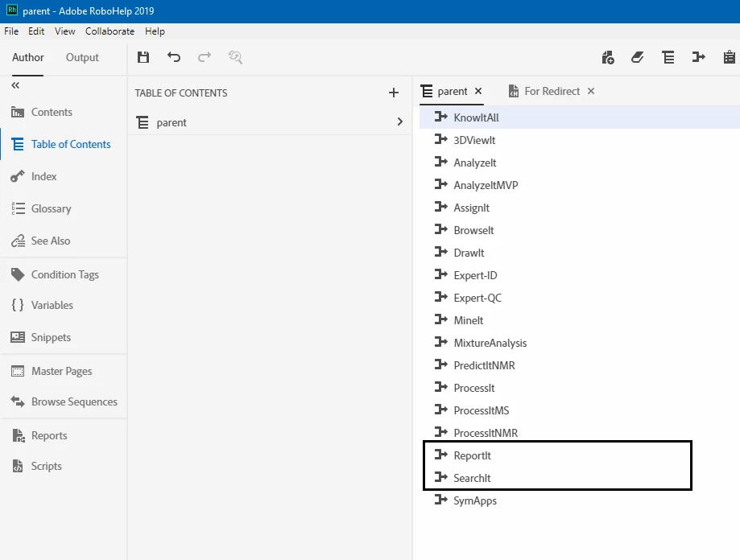Open the File menu
Screen dimensions: 740x560
(x=11, y=31)
